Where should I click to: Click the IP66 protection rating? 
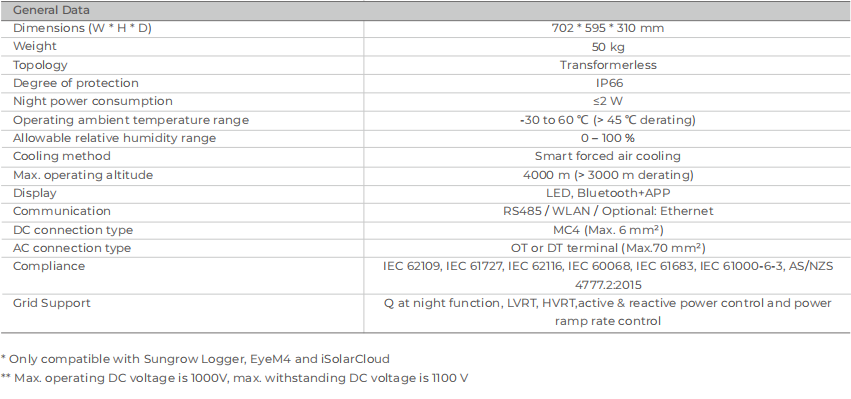click(x=608, y=83)
